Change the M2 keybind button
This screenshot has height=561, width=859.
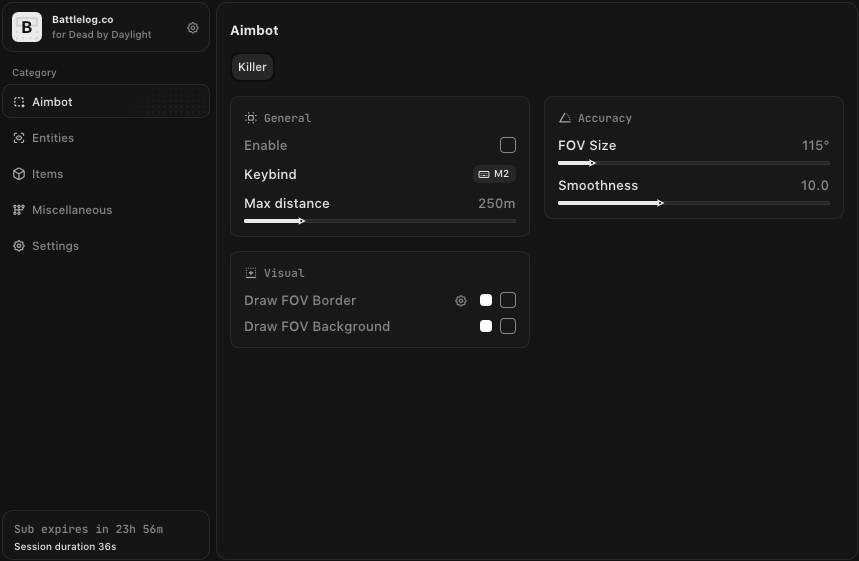tap(494, 174)
